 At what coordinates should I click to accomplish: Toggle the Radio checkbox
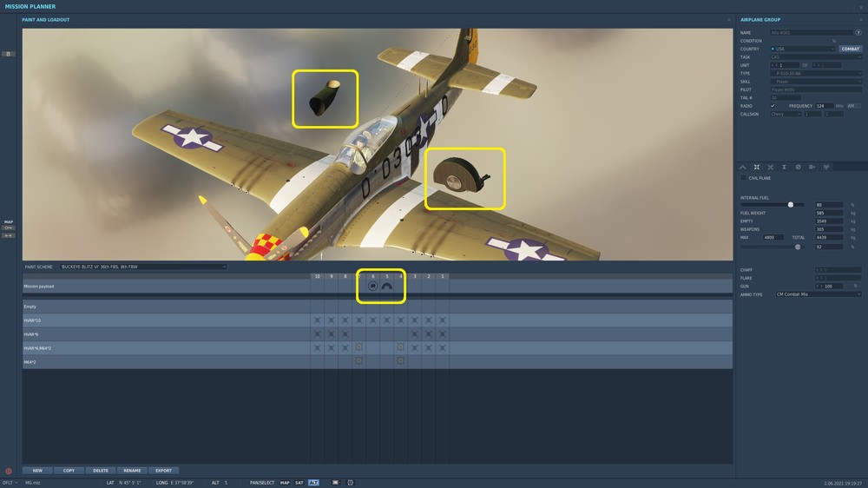tap(773, 106)
